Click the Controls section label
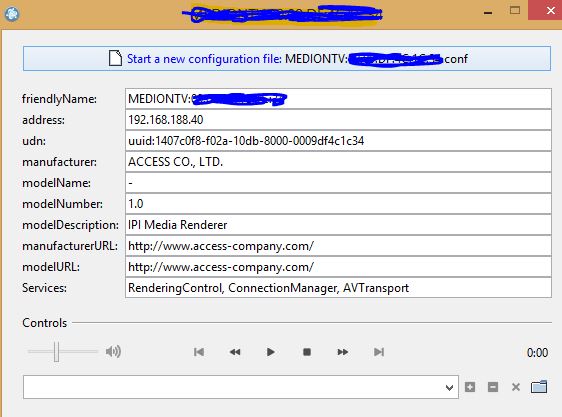 point(44,323)
